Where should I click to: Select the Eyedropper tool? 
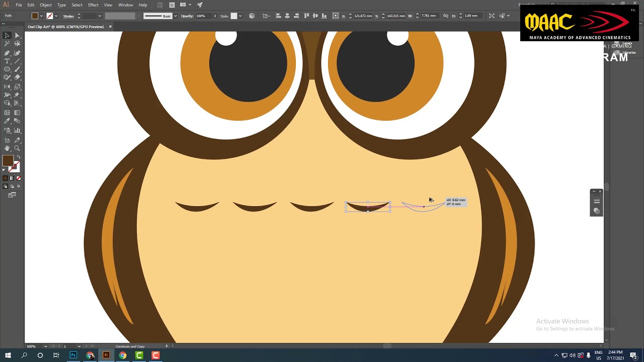[7, 121]
